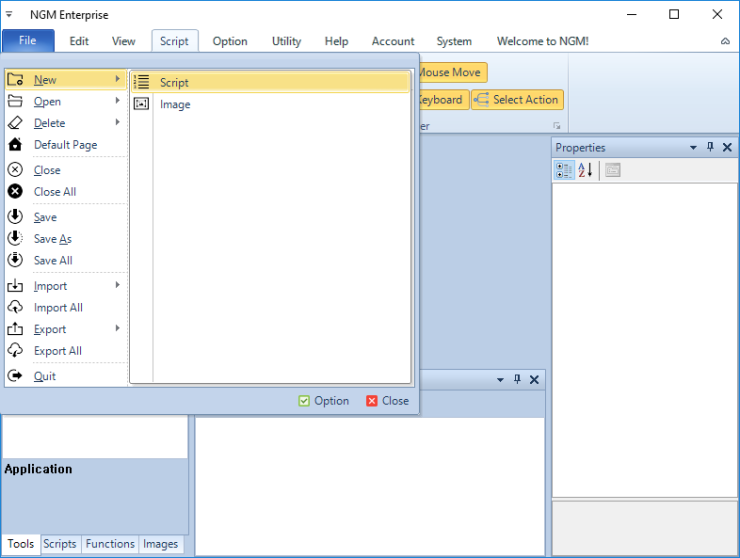
Task: Switch to categorized properties view icon
Action: click(x=564, y=170)
